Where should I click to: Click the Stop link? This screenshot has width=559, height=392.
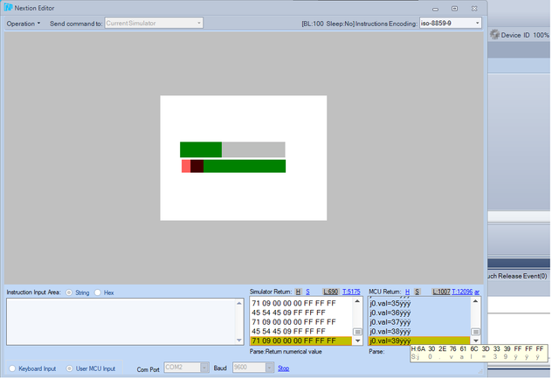click(x=283, y=368)
